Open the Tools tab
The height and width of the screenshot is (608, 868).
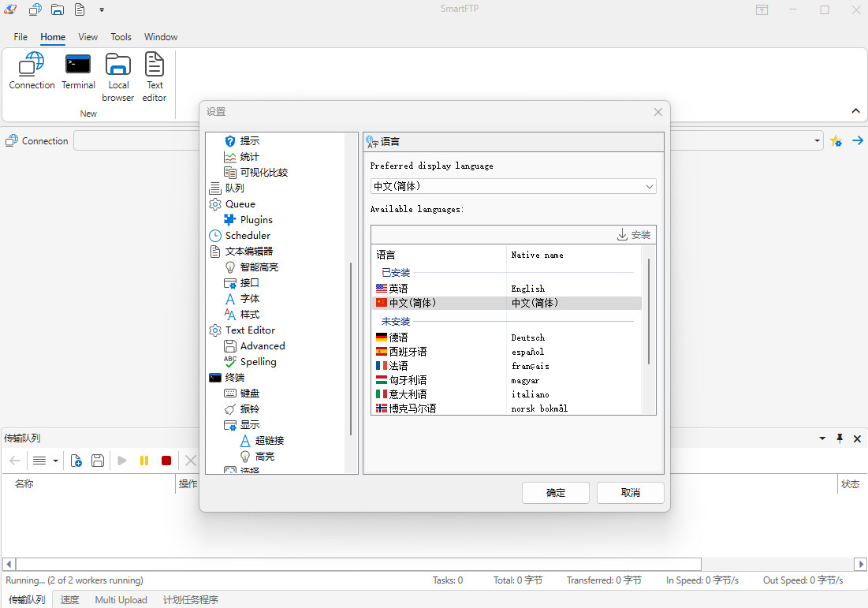(x=121, y=36)
